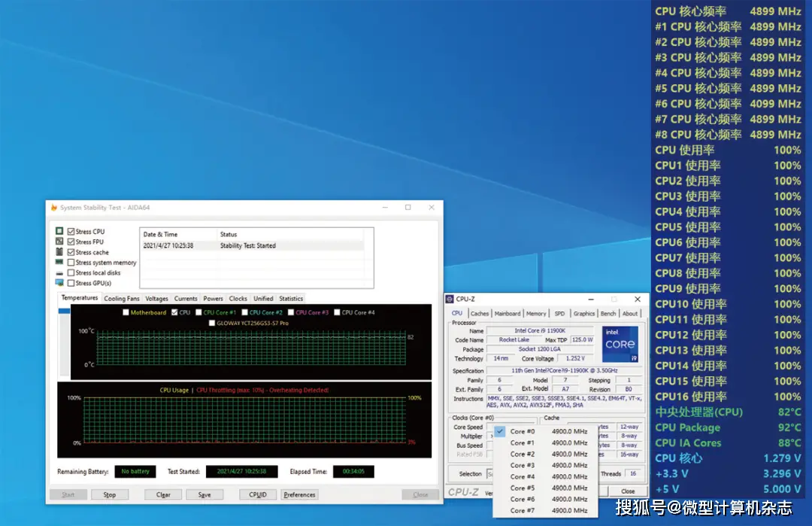
Task: Click the monitor icon beside Stress GPU(s)
Action: point(59,283)
